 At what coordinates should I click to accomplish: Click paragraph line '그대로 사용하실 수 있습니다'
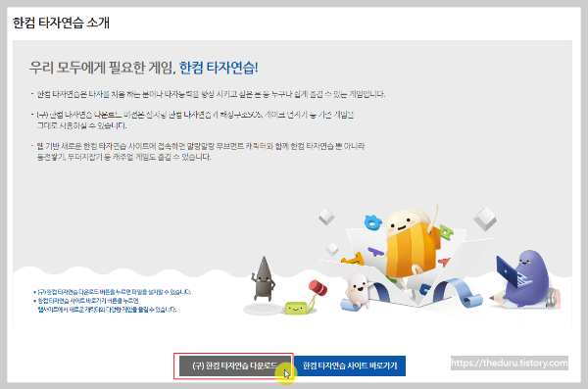[81, 125]
